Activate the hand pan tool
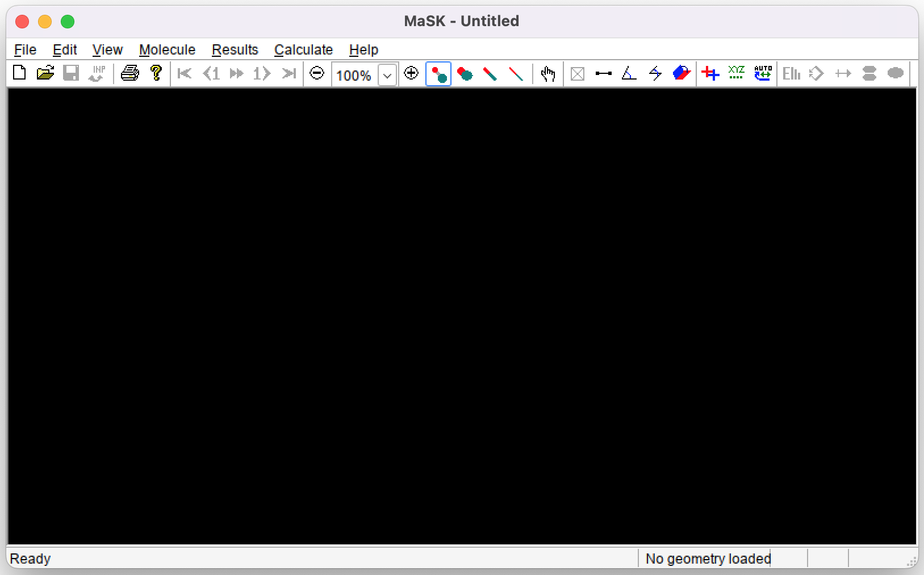This screenshot has width=924, height=575. [x=547, y=73]
